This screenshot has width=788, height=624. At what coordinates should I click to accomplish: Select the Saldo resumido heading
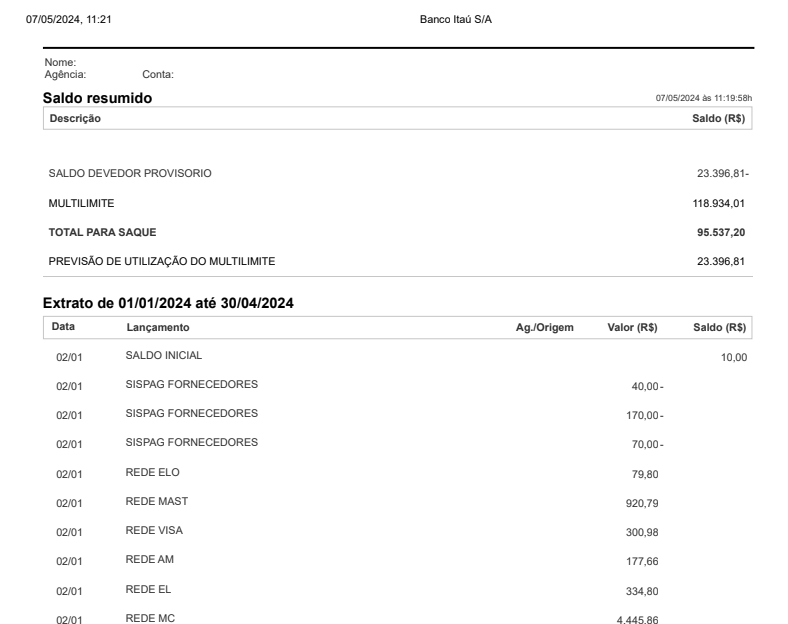pyautogui.click(x=97, y=98)
